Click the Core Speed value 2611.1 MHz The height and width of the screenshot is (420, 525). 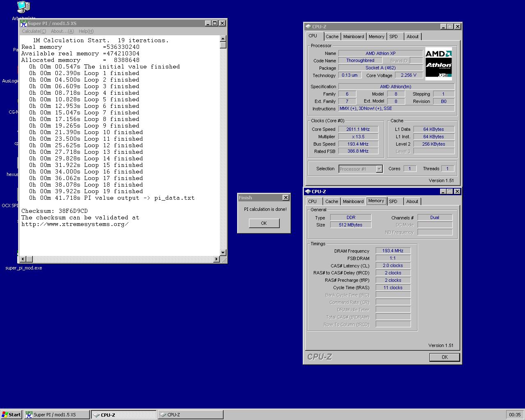(358, 129)
